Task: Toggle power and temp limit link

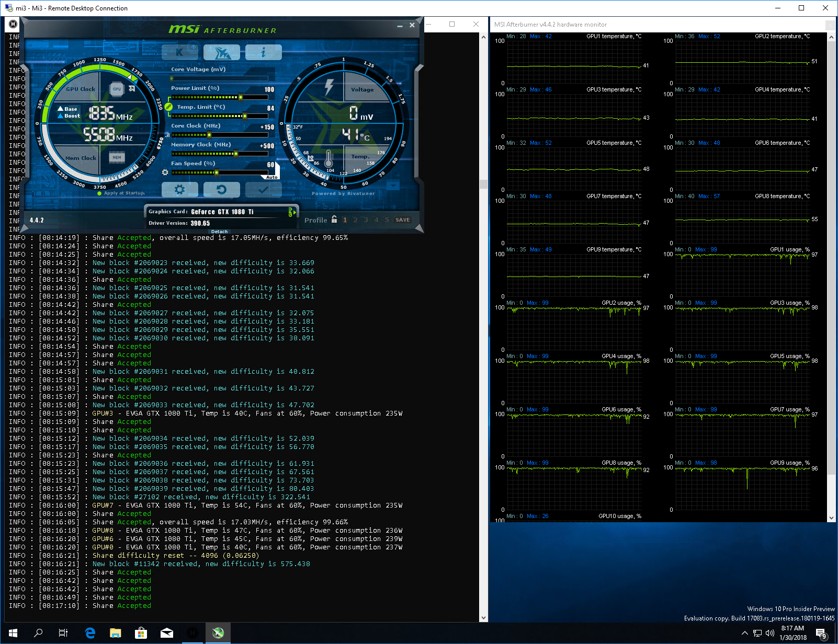Action: coord(168,107)
